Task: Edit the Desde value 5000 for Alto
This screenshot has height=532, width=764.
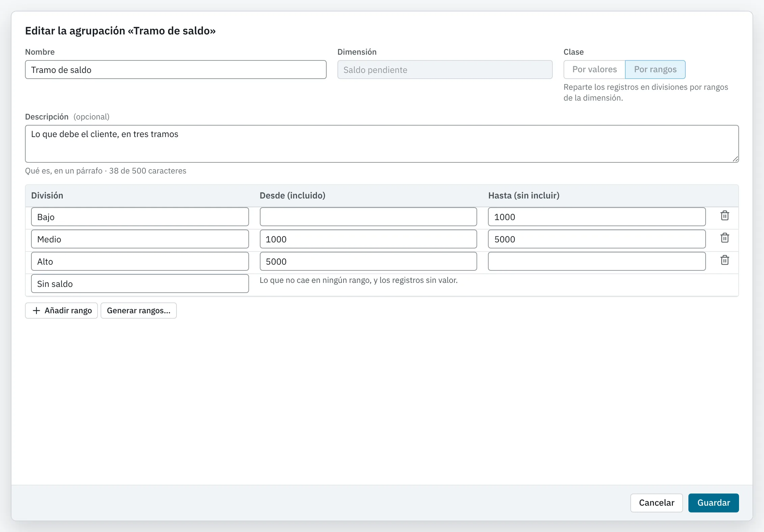Action: click(x=368, y=261)
